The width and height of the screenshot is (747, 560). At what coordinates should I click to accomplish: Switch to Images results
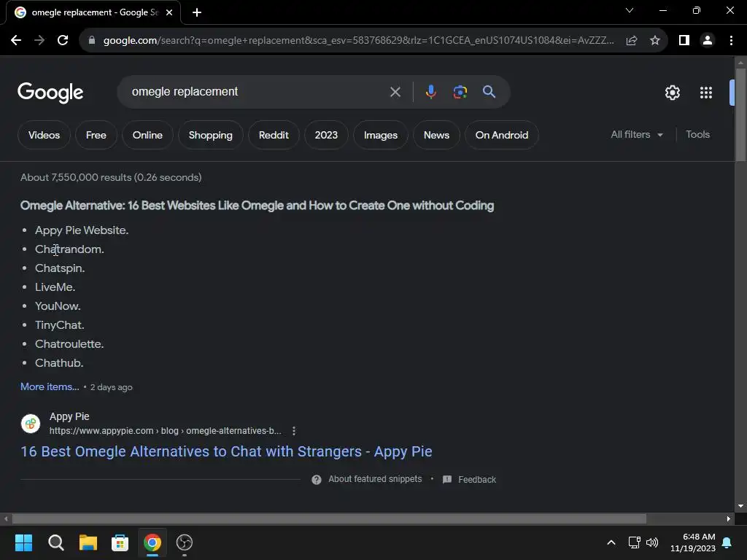[x=381, y=135]
